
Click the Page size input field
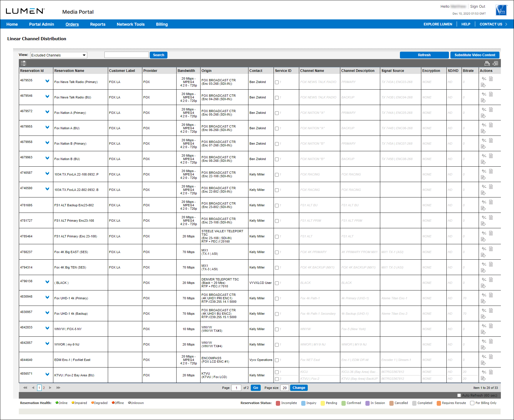pos(284,388)
